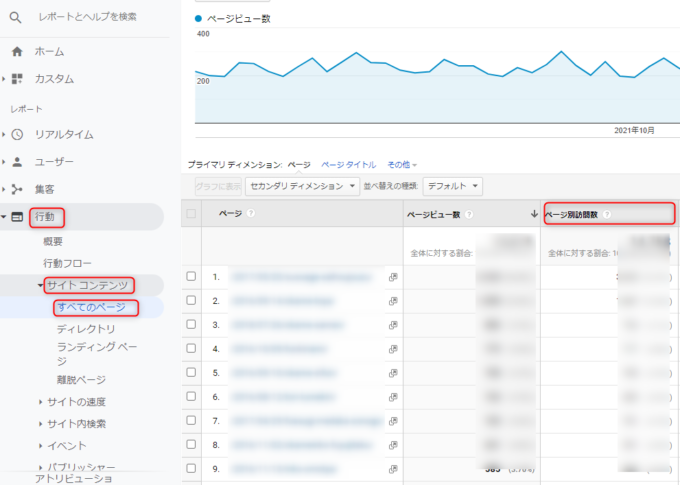Open row 9 page in new window icon
The width and height of the screenshot is (680, 485).
click(393, 469)
